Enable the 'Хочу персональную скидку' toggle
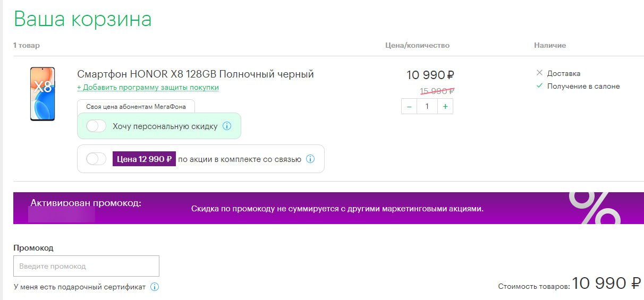 click(x=97, y=126)
